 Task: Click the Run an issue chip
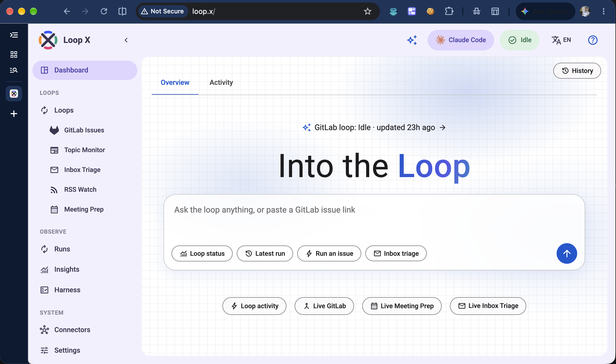coord(329,253)
